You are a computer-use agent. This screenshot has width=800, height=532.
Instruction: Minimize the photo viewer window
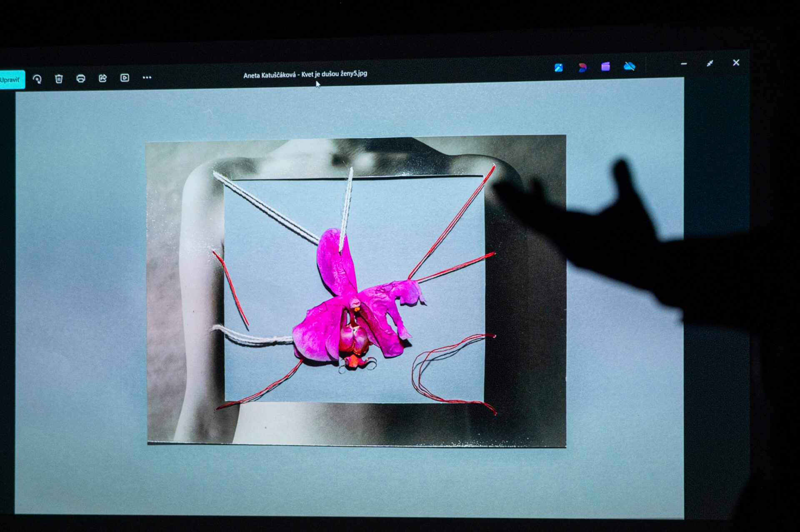click(684, 64)
